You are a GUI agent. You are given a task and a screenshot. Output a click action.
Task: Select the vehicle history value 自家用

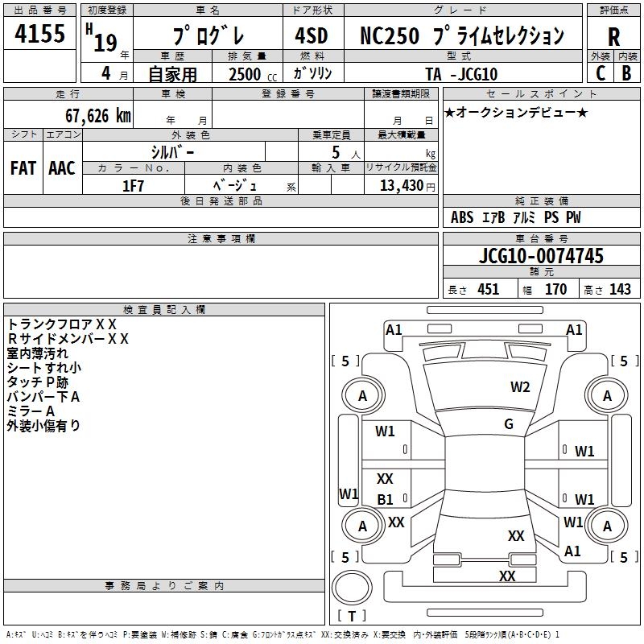(172, 74)
